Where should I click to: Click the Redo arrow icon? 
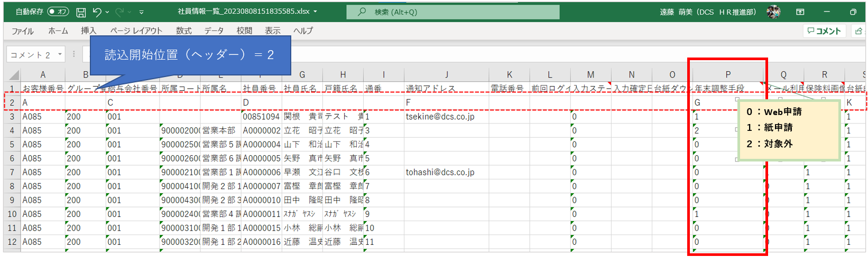point(119,12)
